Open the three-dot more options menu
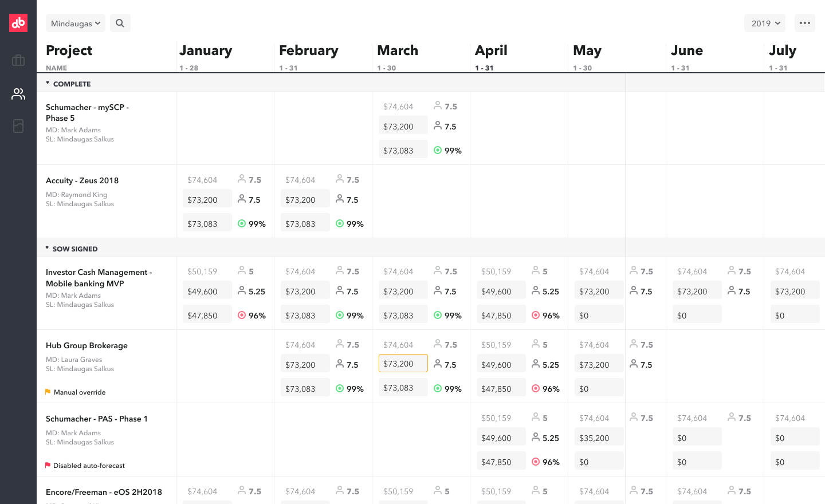 (805, 23)
